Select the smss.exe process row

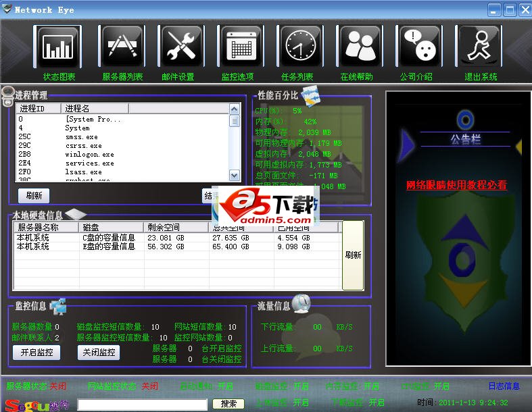(123, 136)
